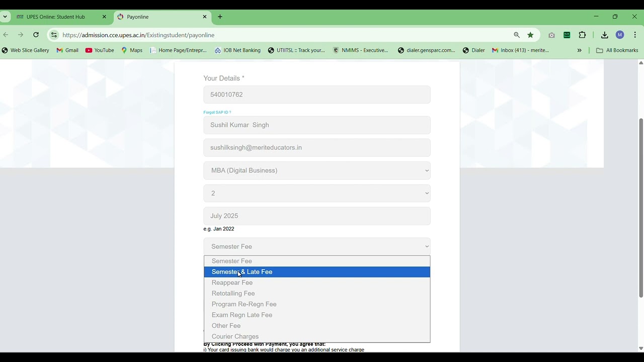This screenshot has width=644, height=362.
Task: Open the Maps bookmark
Action: click(x=132, y=50)
